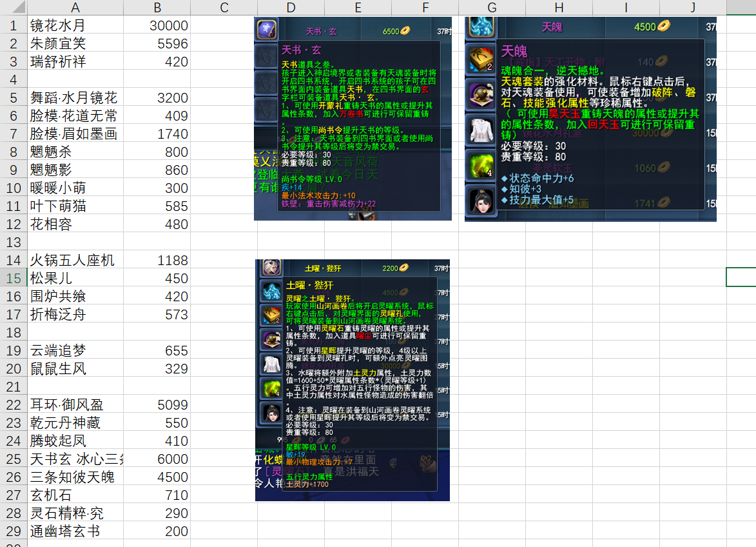Click the cell with value 3200
The image size is (756, 547).
coord(157,98)
